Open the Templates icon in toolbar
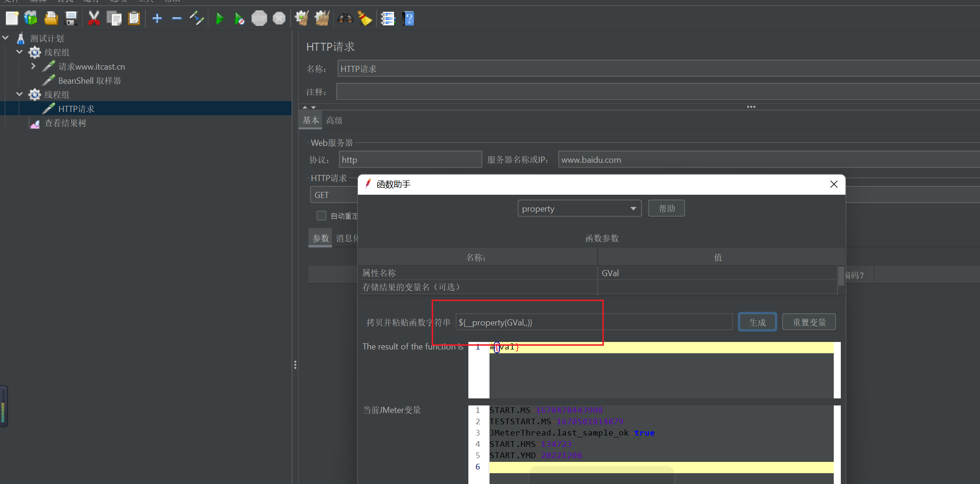Screen dimensions: 980x484 point(31,19)
